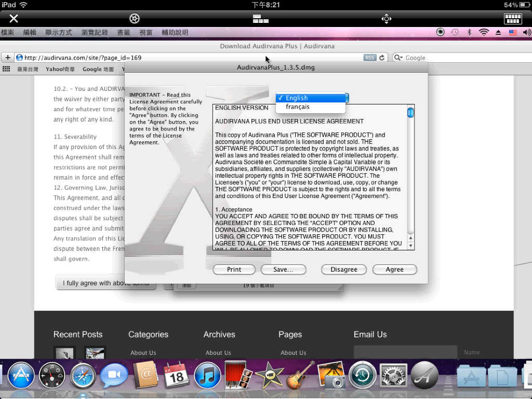532x399 pixels.
Task: Click 'I fully agree with above terms'
Action: 105,283
